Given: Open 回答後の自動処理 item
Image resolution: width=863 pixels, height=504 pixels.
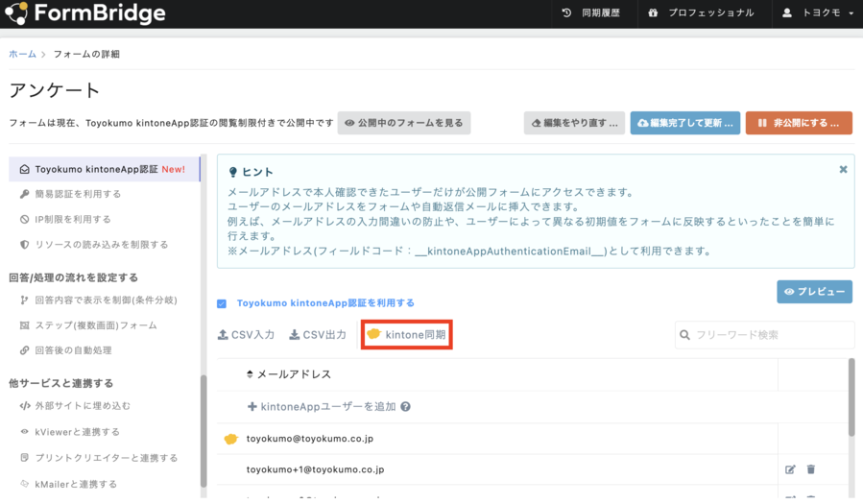Looking at the screenshot, I should (65, 350).
